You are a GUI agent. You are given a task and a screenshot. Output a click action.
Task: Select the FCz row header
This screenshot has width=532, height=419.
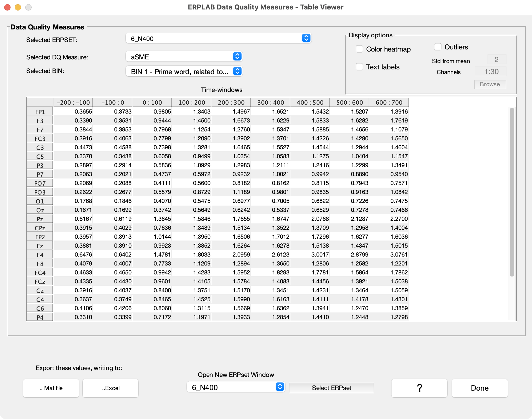coord(40,282)
